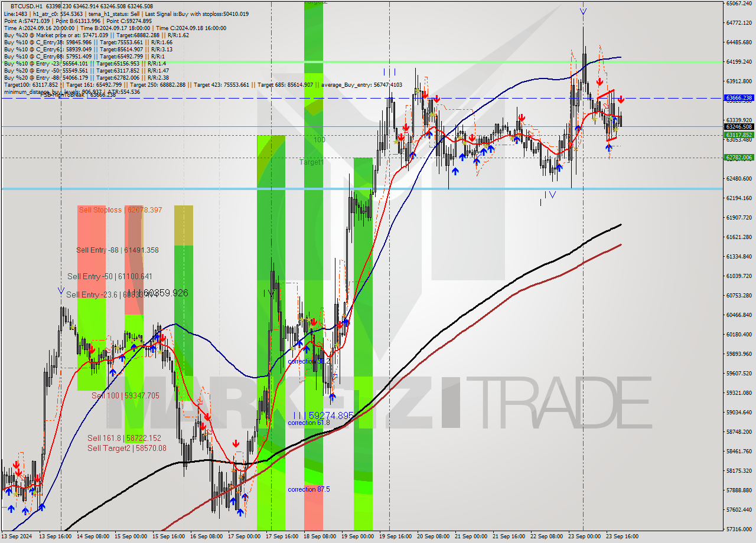The image size is (756, 543).
Task: Click the 65067.240 price axis value
Action: click(739, 4)
